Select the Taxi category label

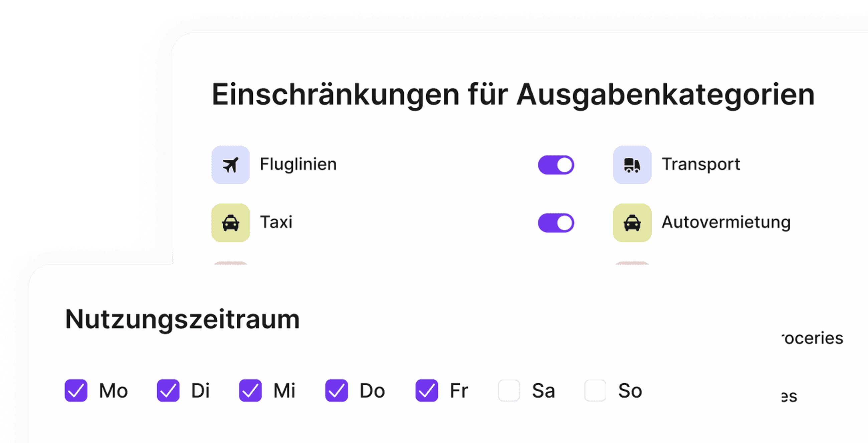pyautogui.click(x=276, y=222)
